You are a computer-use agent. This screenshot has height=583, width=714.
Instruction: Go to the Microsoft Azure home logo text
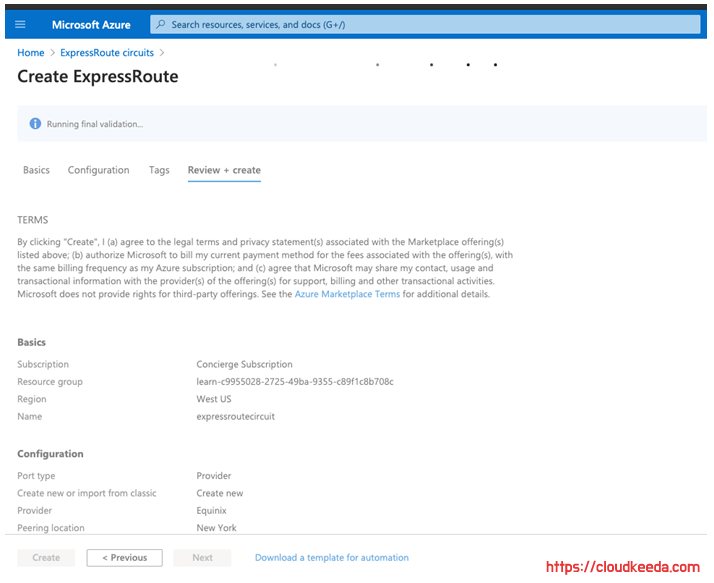click(x=91, y=25)
